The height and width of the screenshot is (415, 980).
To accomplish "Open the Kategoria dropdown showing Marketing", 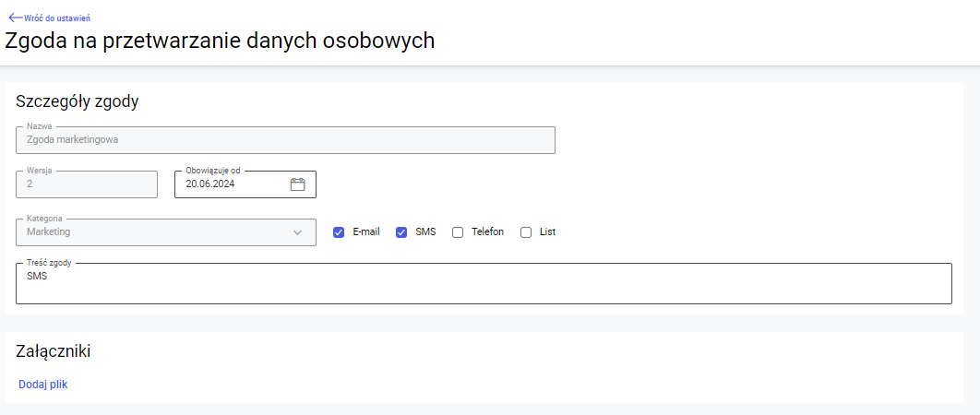I will tap(157, 232).
